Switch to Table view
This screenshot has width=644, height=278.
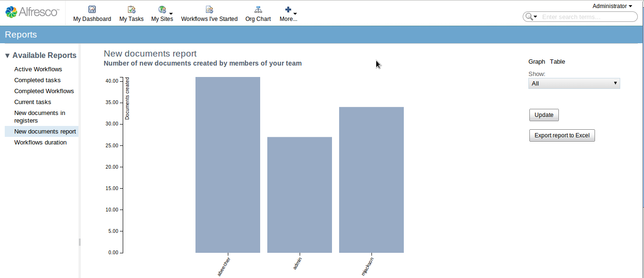(x=557, y=62)
